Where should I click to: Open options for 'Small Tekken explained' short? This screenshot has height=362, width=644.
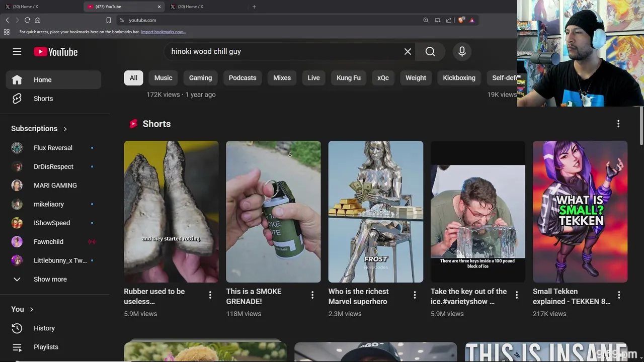pyautogui.click(x=619, y=295)
